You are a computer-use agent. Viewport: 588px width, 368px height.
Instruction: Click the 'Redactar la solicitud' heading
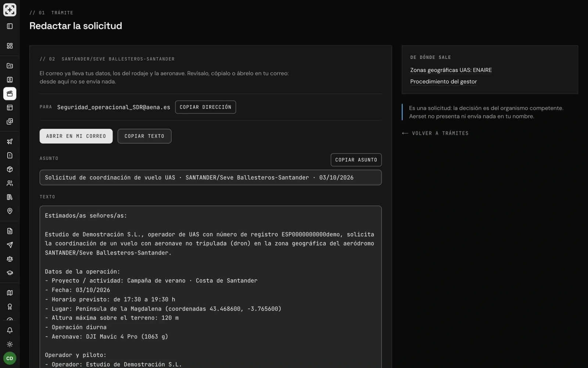pyautogui.click(x=76, y=26)
